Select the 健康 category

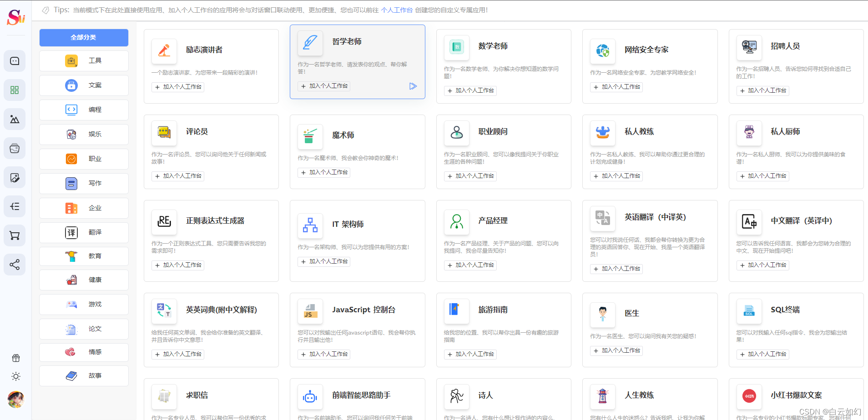(x=84, y=280)
